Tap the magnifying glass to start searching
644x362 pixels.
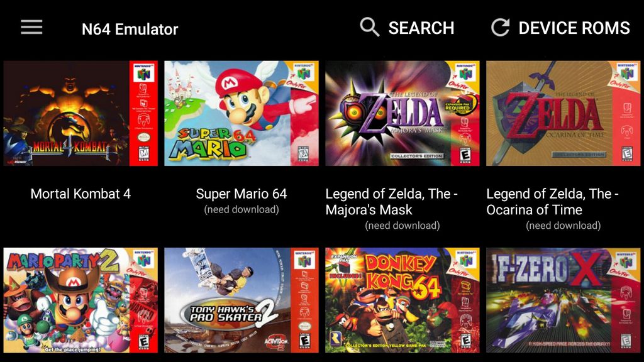(x=369, y=27)
